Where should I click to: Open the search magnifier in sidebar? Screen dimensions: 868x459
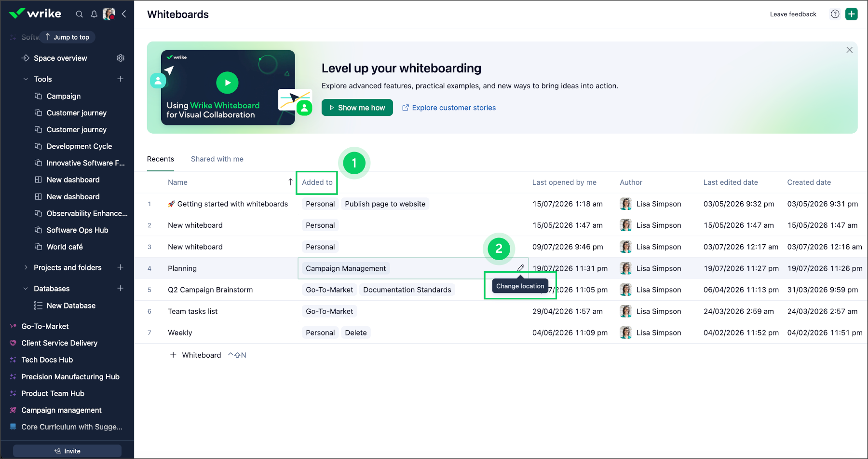[79, 14]
